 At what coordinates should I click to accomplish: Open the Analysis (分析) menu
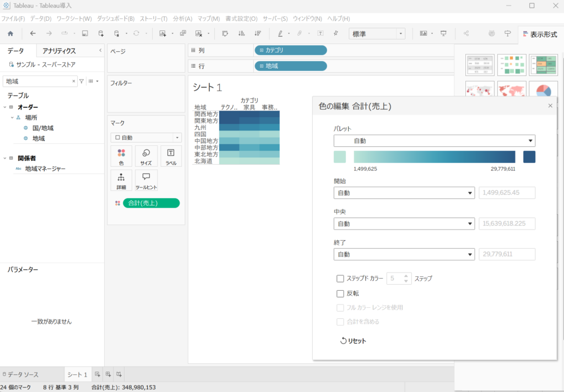pos(182,18)
